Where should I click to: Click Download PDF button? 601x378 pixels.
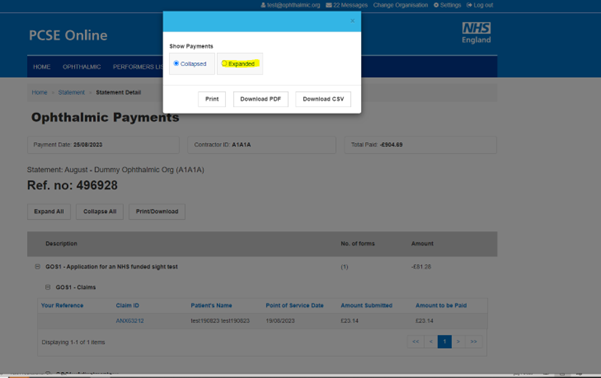point(261,99)
